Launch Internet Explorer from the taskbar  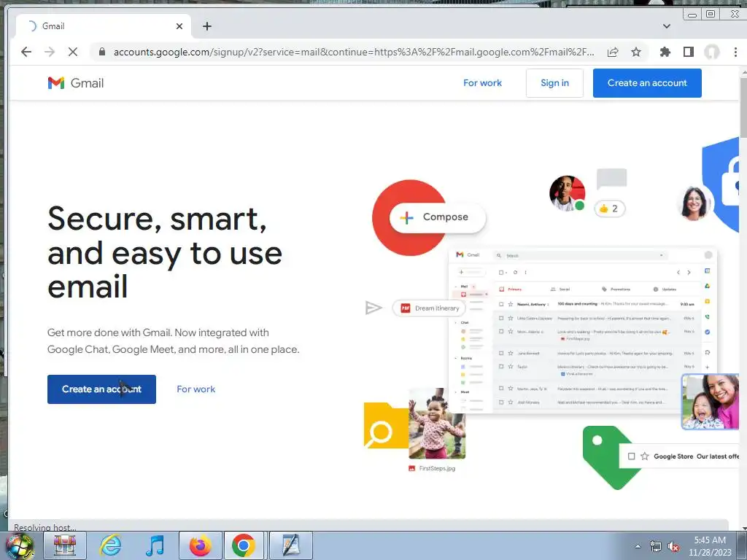tap(111, 545)
